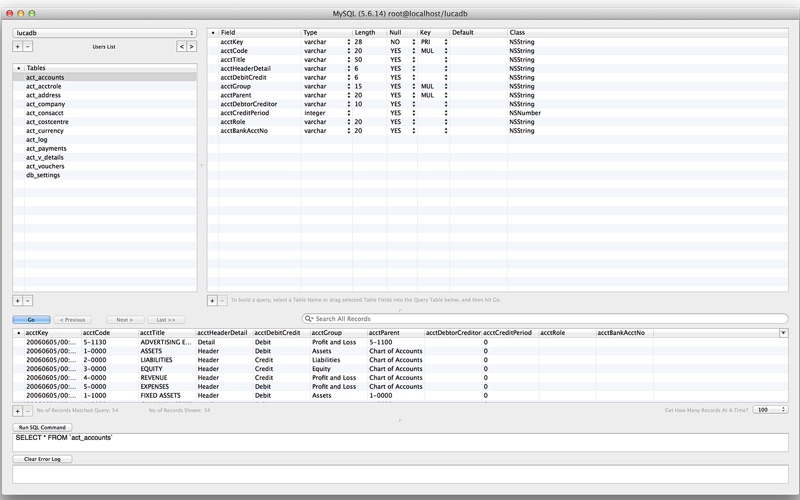800x500 pixels.
Task: Remove a field with the minus button below the field list
Action: click(x=222, y=301)
